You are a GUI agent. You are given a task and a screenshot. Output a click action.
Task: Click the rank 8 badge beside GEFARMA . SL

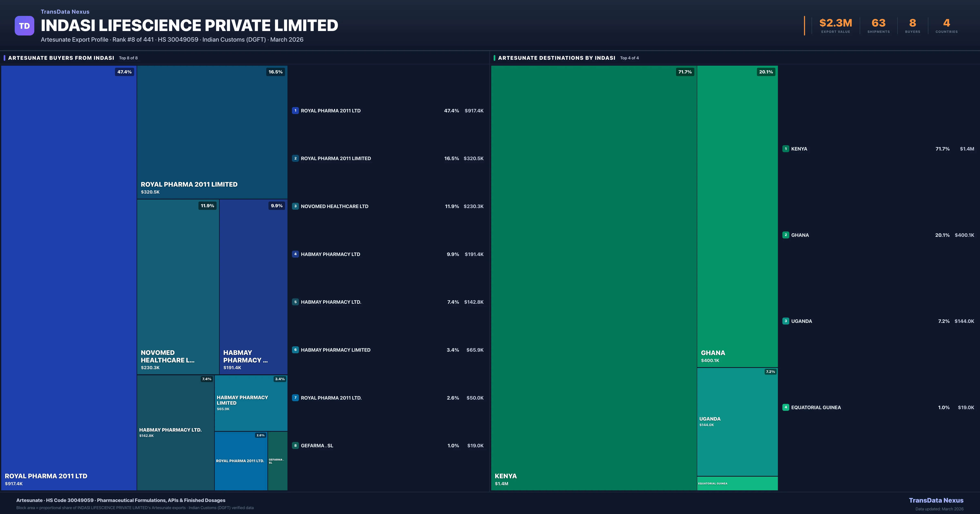(296, 445)
